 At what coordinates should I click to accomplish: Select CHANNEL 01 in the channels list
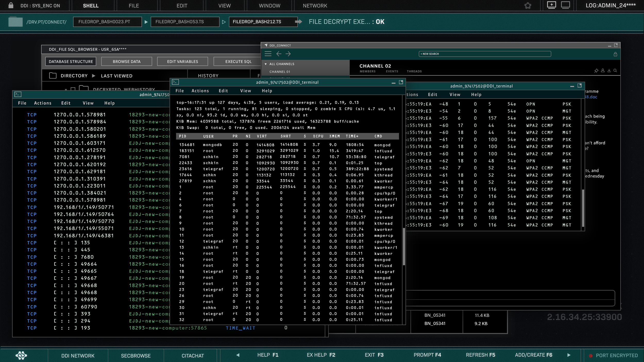pos(279,72)
